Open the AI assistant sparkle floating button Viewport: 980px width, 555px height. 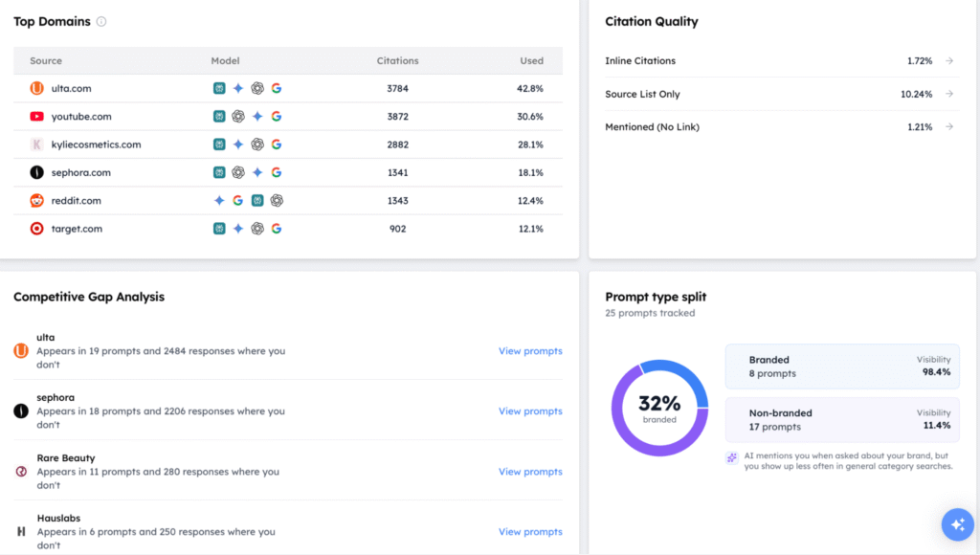[957, 524]
